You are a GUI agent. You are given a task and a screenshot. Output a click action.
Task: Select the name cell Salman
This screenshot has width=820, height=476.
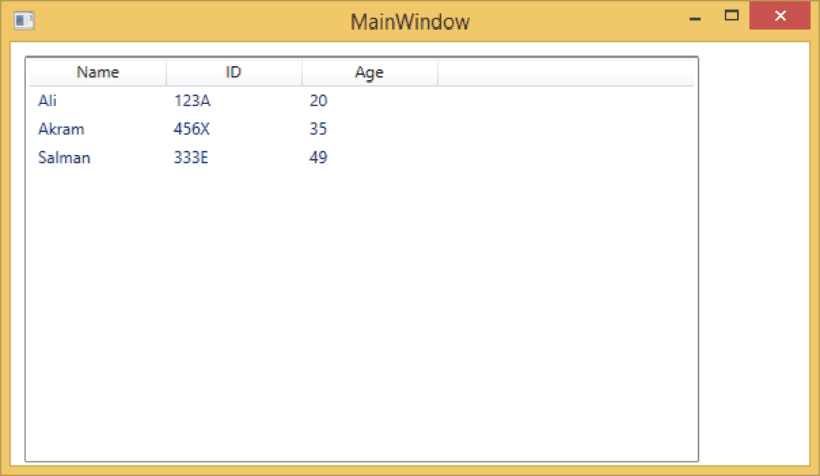point(64,157)
